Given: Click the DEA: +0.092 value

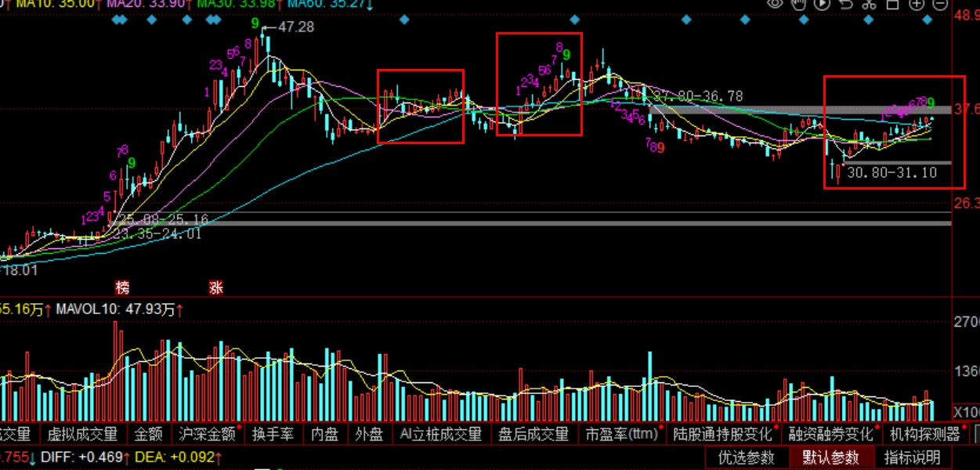Looking at the screenshot, I should (x=176, y=457).
